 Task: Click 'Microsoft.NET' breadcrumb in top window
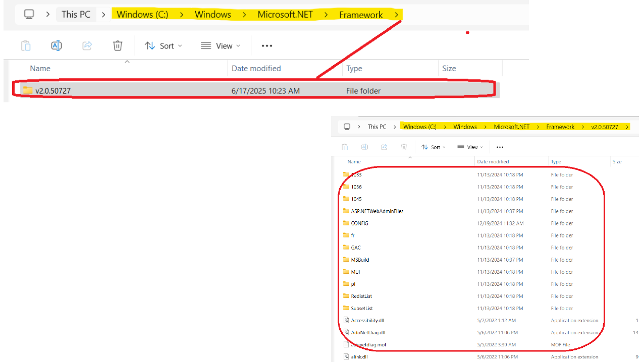285,14
